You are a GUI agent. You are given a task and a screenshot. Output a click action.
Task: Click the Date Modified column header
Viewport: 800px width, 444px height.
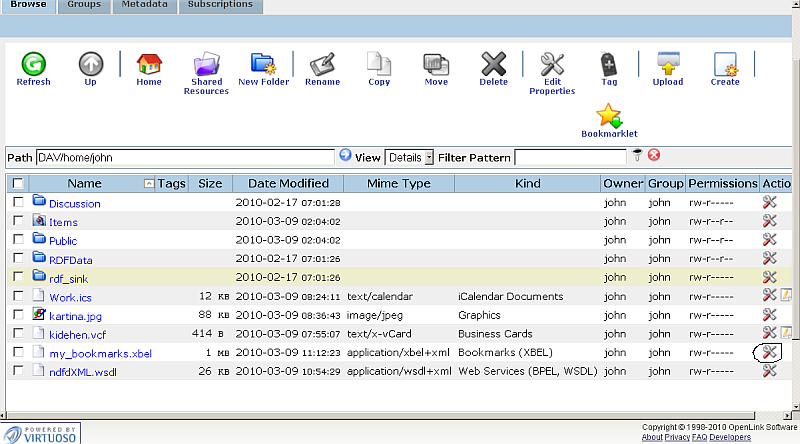[x=288, y=184]
